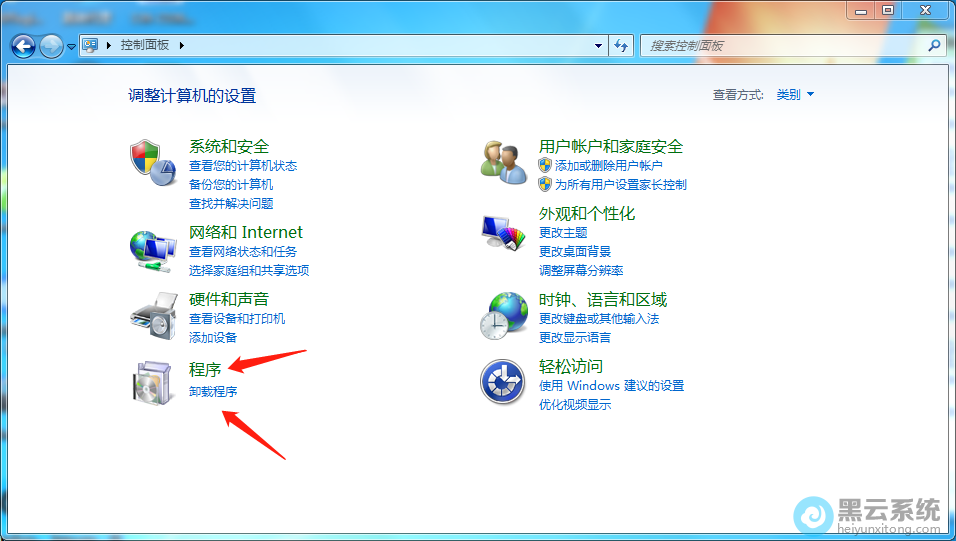Expand the arrow after 控制面板 breadcrumb

point(182,46)
